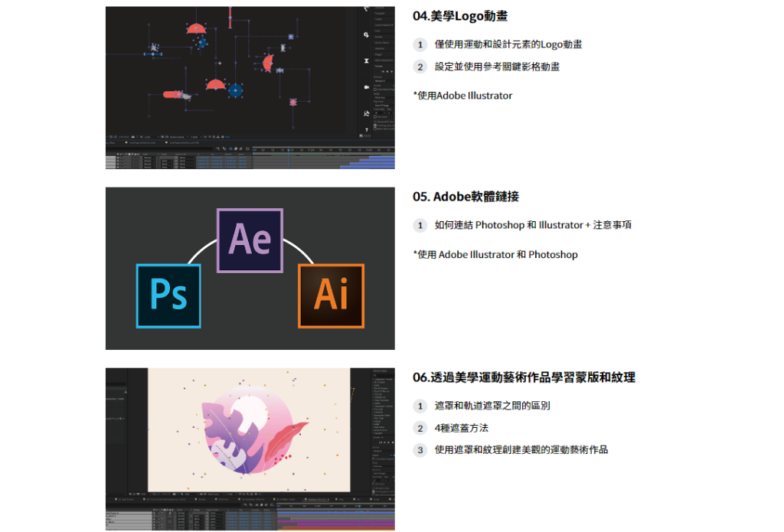Click the orange Ai Illustrator icon
Screen dimensions: 784x532
[331, 296]
